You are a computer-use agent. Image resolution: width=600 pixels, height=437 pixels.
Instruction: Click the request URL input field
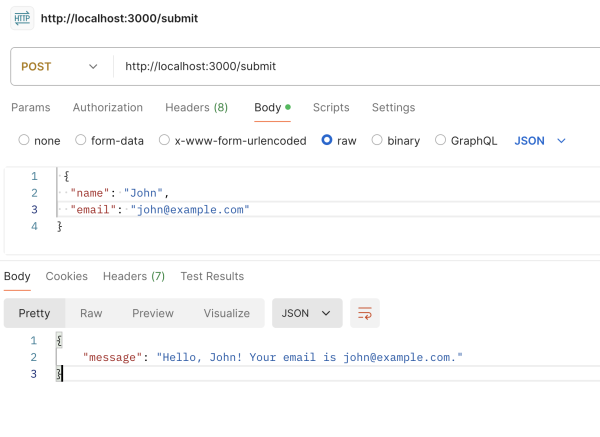click(x=350, y=67)
